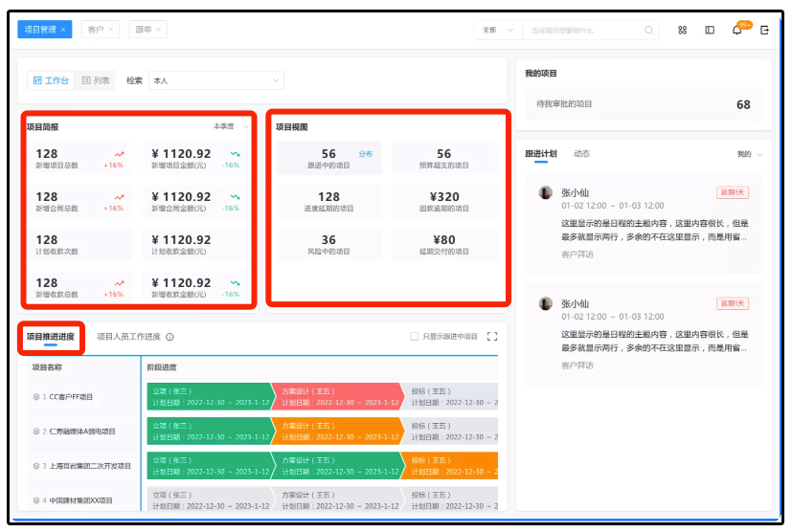Click orange 方案设计 stage of 仁寿融媒体 project
The height and width of the screenshot is (532, 792).
tap(337, 431)
